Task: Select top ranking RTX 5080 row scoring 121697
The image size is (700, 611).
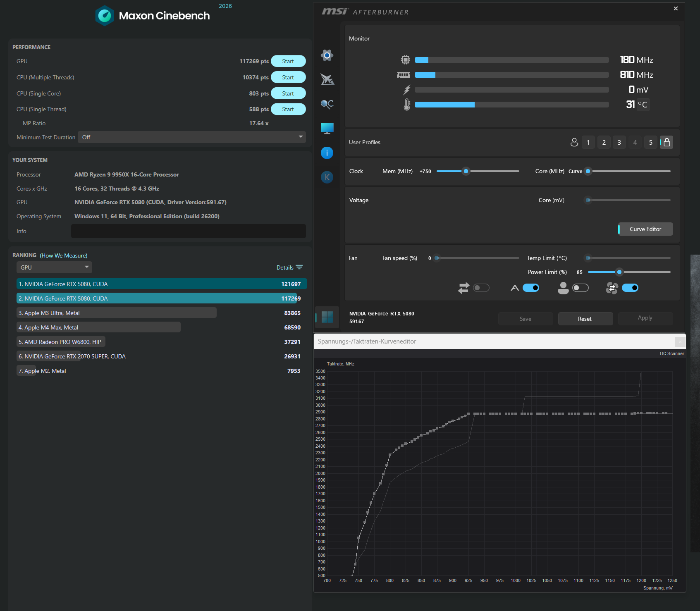Action: click(161, 284)
